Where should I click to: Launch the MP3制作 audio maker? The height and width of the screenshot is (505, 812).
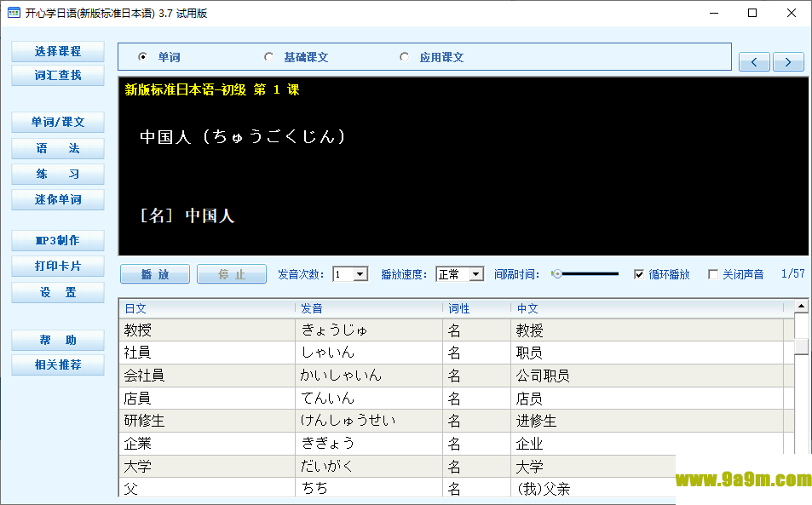pyautogui.click(x=57, y=240)
